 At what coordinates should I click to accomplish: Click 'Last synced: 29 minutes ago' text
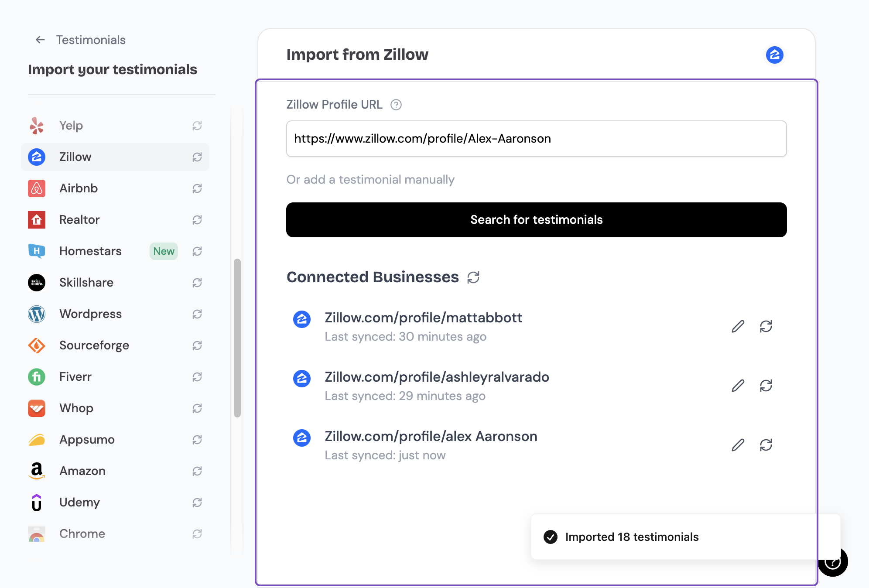pos(405,396)
